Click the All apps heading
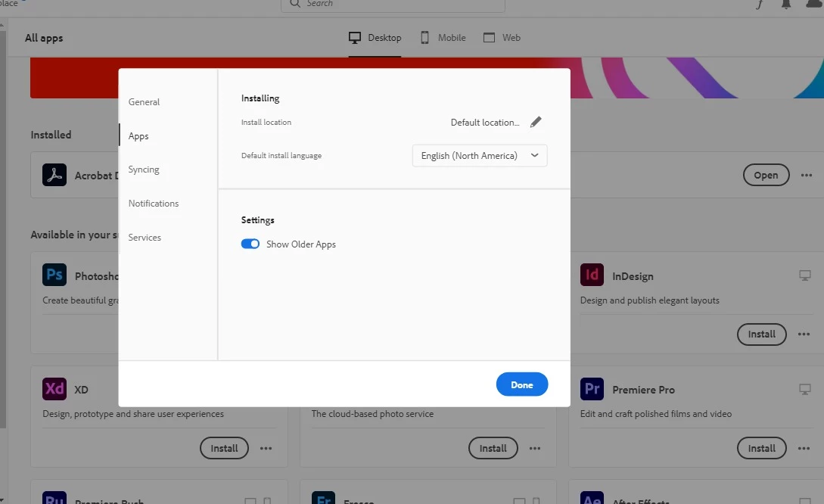The image size is (824, 504). [44, 38]
